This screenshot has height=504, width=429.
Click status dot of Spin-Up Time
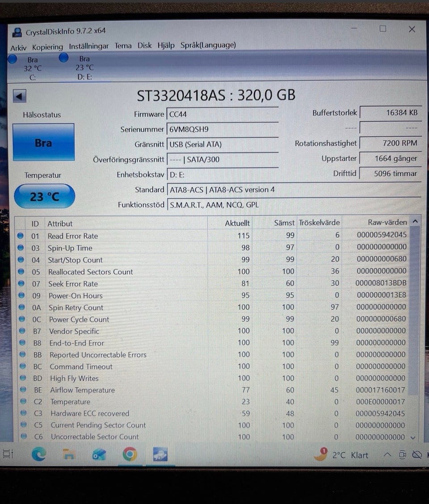pos(21,247)
